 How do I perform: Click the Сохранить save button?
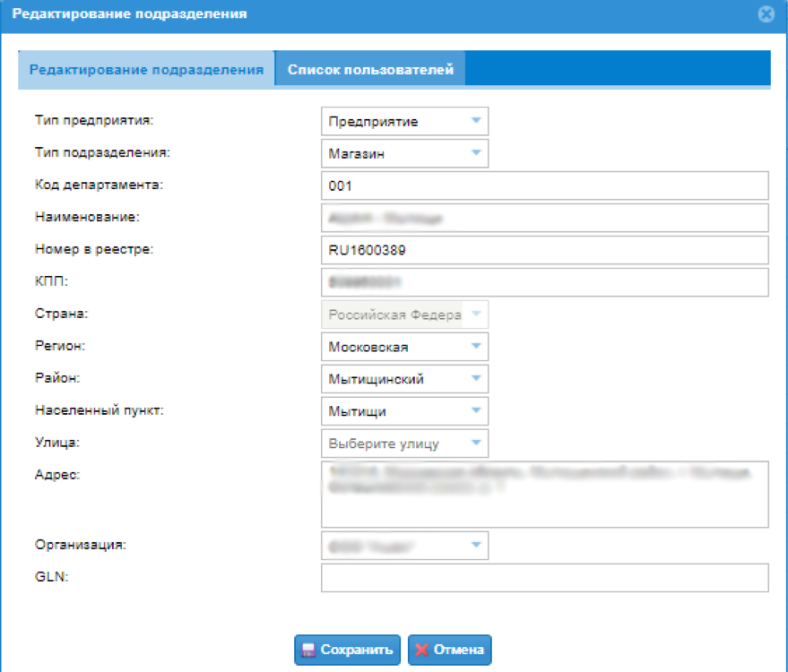click(347, 650)
